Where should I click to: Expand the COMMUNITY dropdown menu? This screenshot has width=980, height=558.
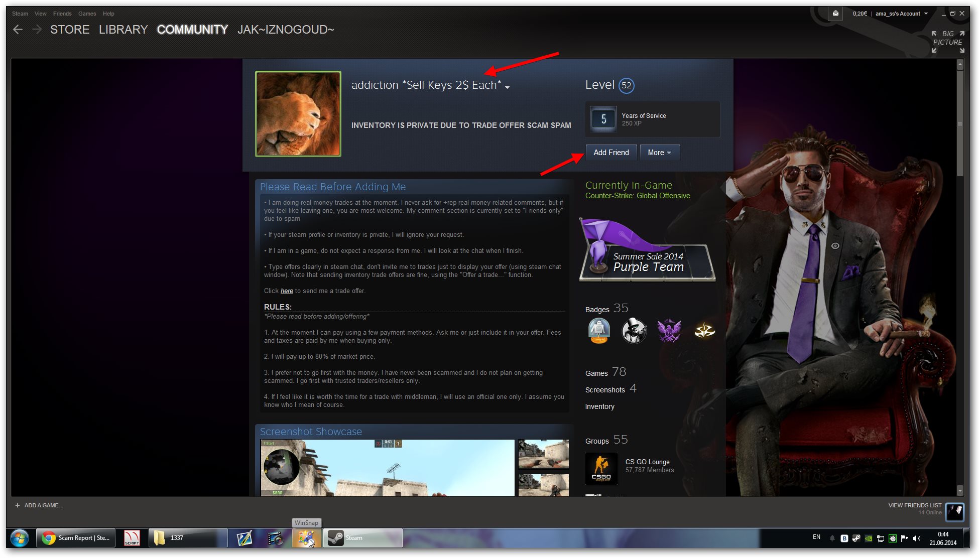pos(192,30)
